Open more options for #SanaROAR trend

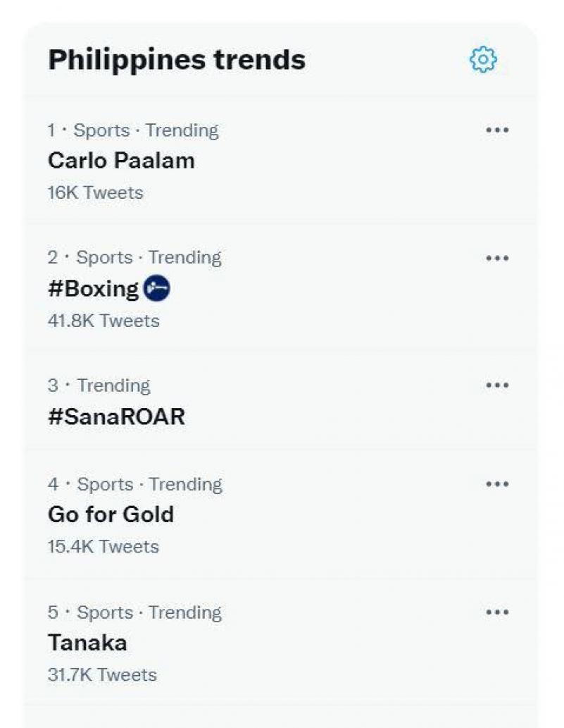497,385
